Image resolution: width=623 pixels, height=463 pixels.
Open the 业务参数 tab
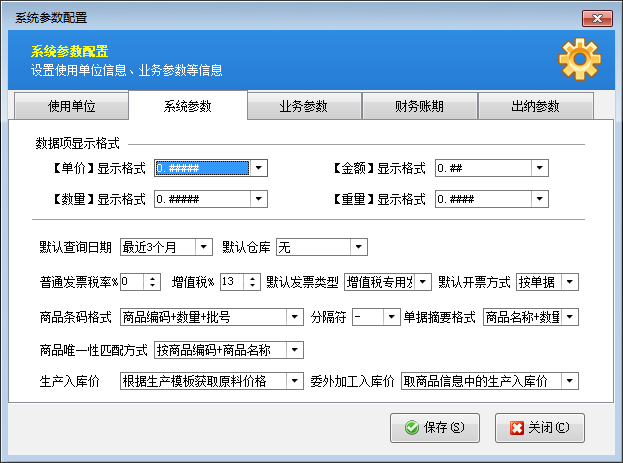click(x=303, y=106)
